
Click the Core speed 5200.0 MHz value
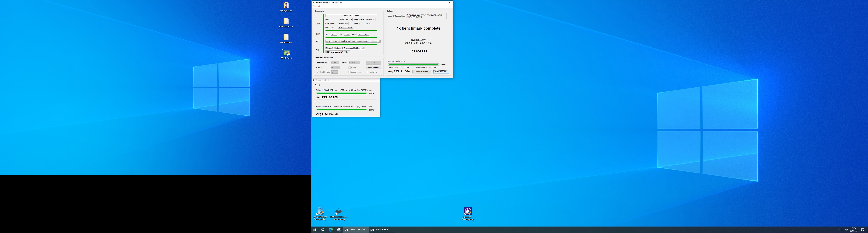click(x=343, y=24)
